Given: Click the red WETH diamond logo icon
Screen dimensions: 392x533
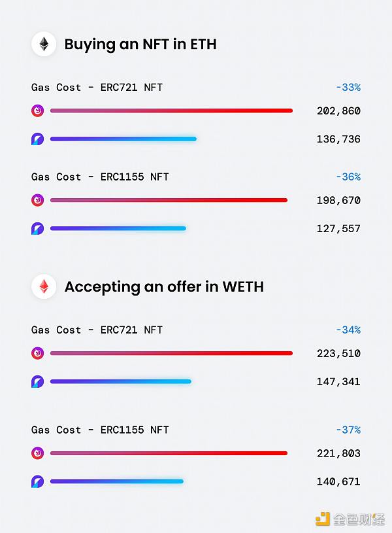Looking at the screenshot, I should (x=44, y=286).
